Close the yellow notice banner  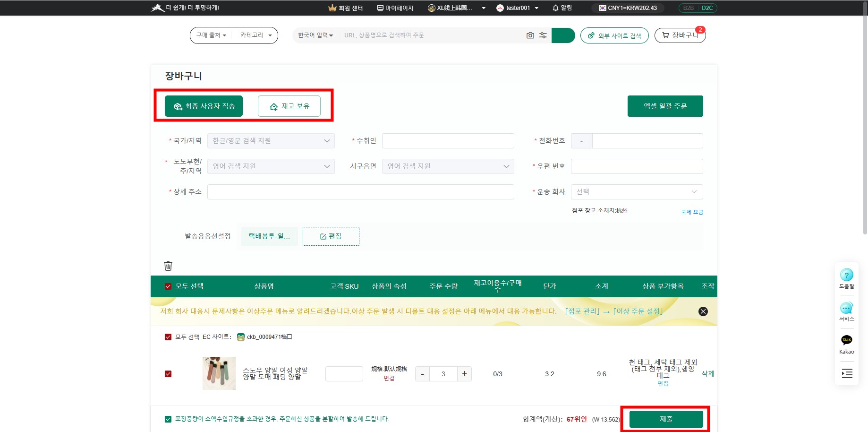[703, 311]
